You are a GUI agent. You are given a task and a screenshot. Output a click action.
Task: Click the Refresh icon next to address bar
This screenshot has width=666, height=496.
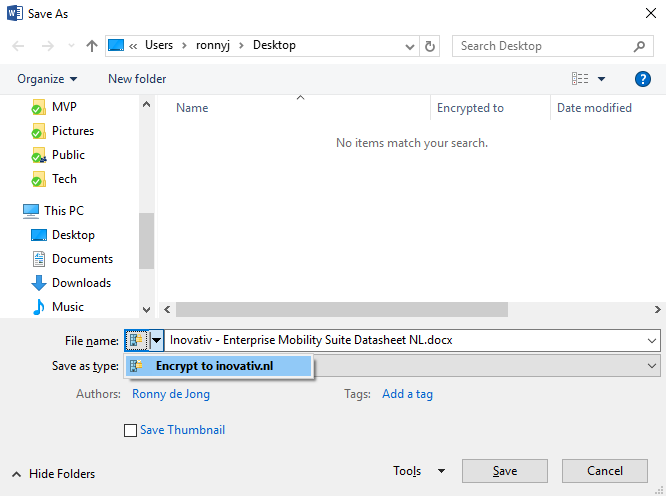pos(431,46)
